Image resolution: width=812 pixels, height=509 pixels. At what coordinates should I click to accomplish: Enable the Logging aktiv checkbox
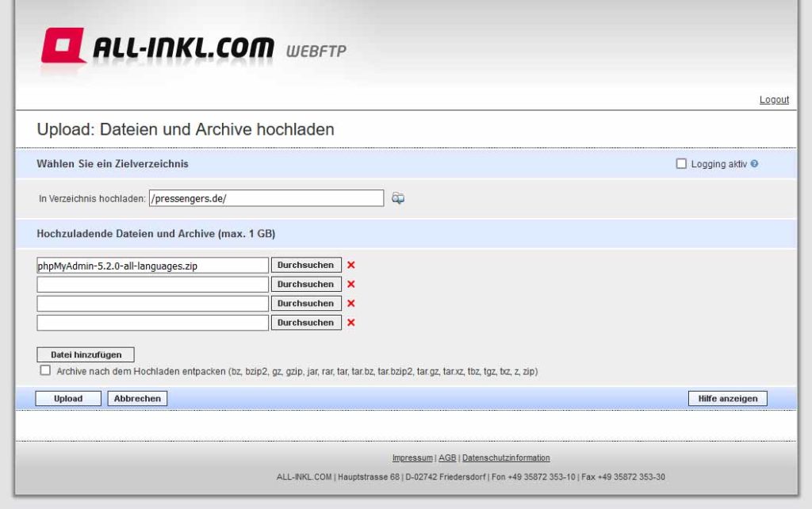(681, 163)
